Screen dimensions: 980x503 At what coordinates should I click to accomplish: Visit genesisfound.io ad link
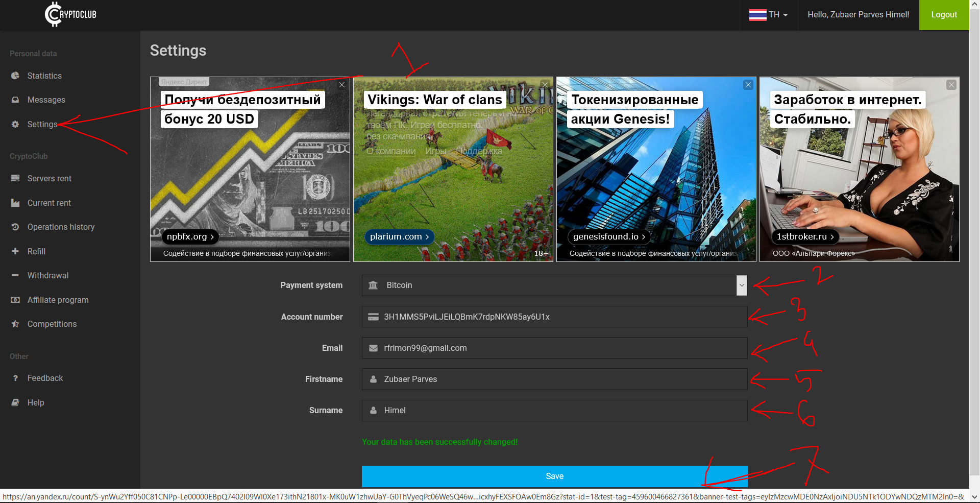click(609, 236)
